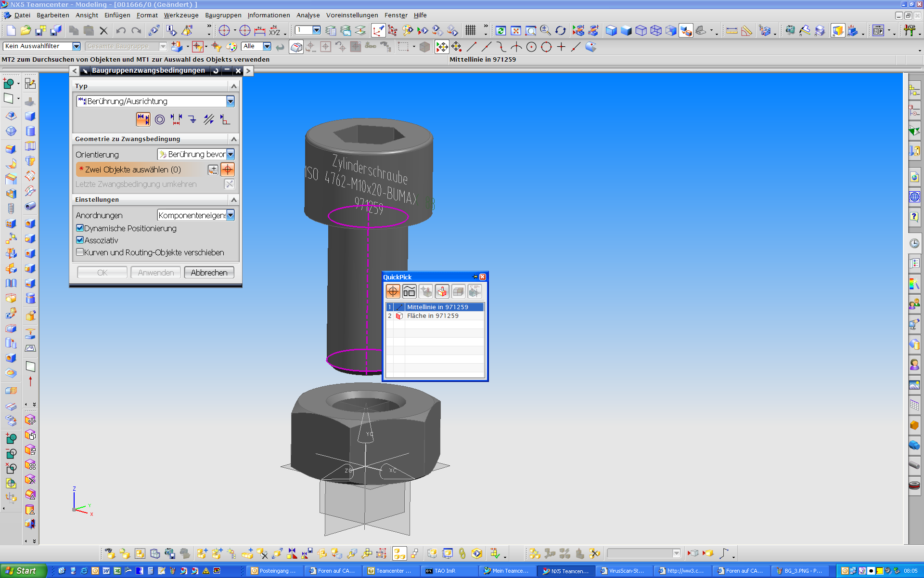This screenshot has width=924, height=578.
Task: Enable Kurven und Routing-Objekte verschieben
Action: click(80, 252)
